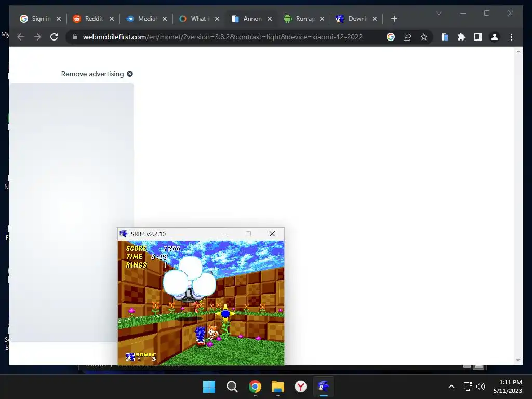Image resolution: width=532 pixels, height=399 pixels.
Task: Click Remove advertising link
Action: coord(92,74)
